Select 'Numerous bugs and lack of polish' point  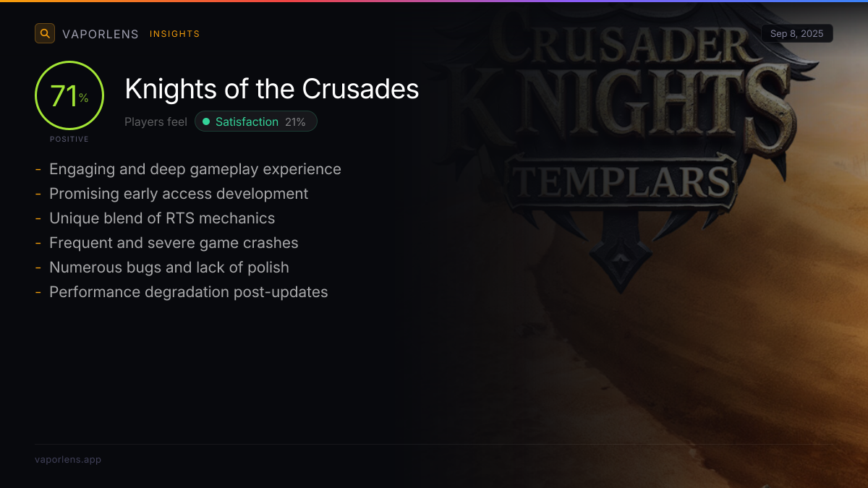pyautogui.click(x=169, y=267)
